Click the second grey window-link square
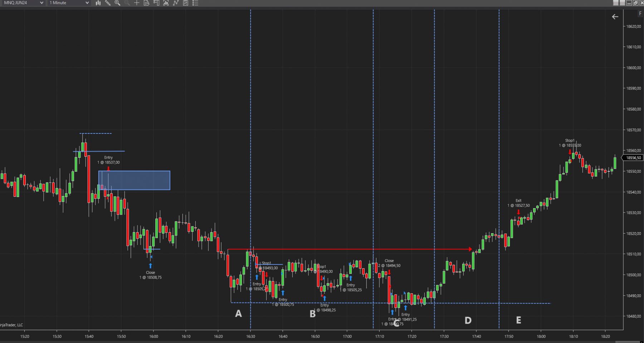 point(622,3)
